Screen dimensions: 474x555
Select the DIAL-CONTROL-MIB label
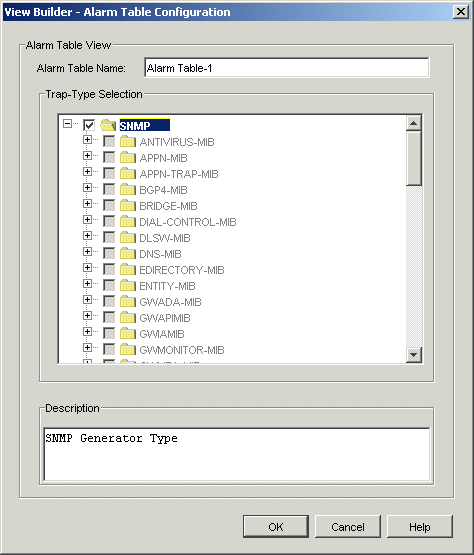tap(188, 222)
